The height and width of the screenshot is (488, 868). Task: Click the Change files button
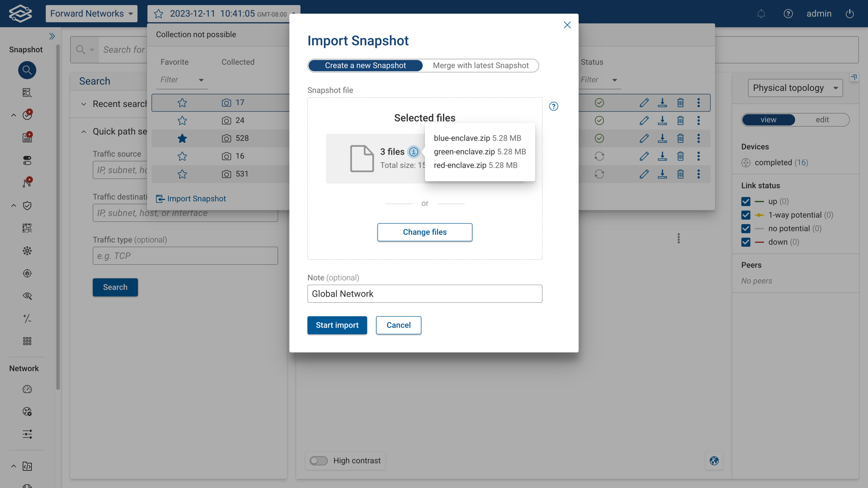point(425,232)
